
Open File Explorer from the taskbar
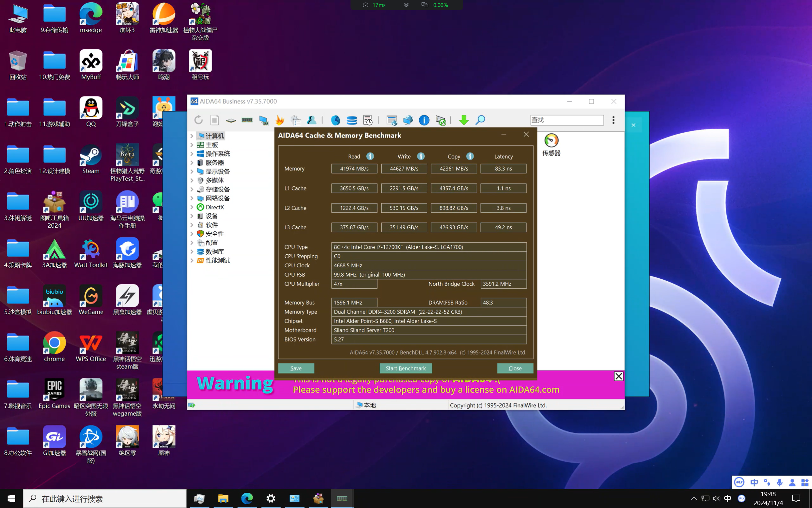point(223,498)
